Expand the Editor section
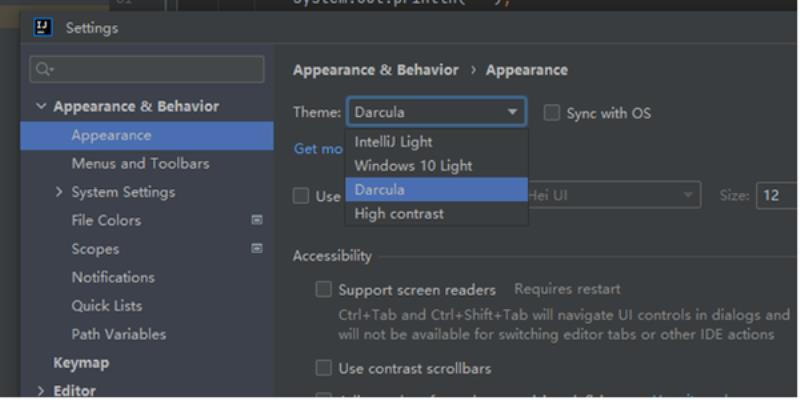This screenshot has width=800, height=400. pyautogui.click(x=41, y=391)
